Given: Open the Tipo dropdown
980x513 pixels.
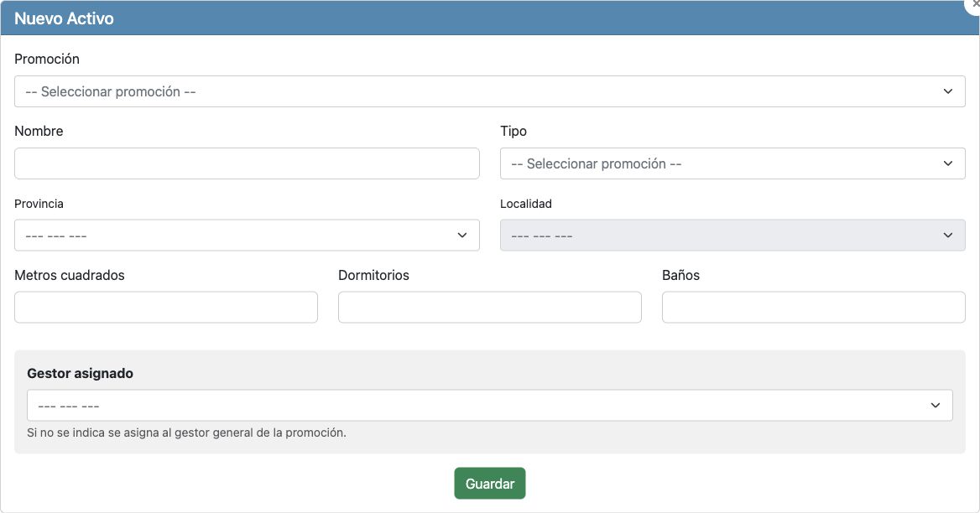Looking at the screenshot, I should pyautogui.click(x=732, y=163).
